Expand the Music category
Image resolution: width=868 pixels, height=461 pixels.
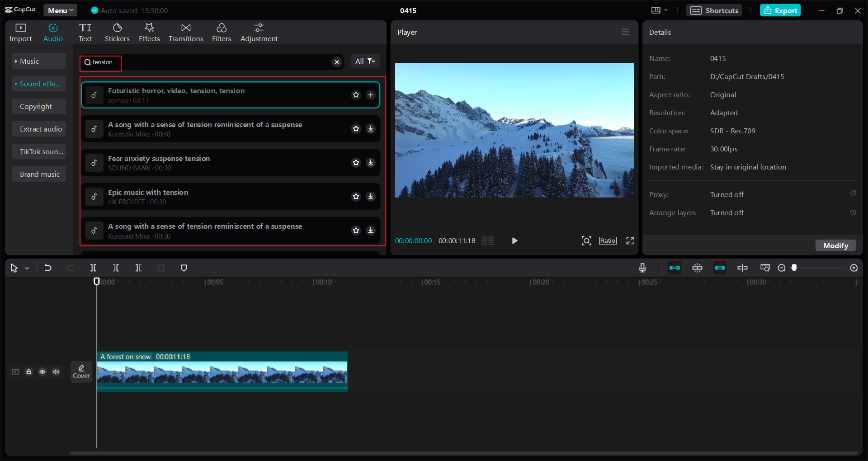pos(39,61)
